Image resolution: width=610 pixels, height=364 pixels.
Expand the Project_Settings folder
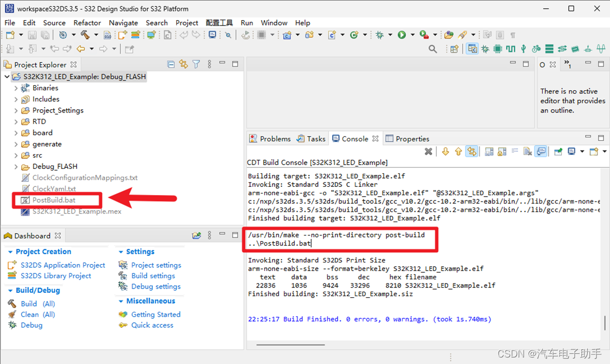click(x=16, y=111)
